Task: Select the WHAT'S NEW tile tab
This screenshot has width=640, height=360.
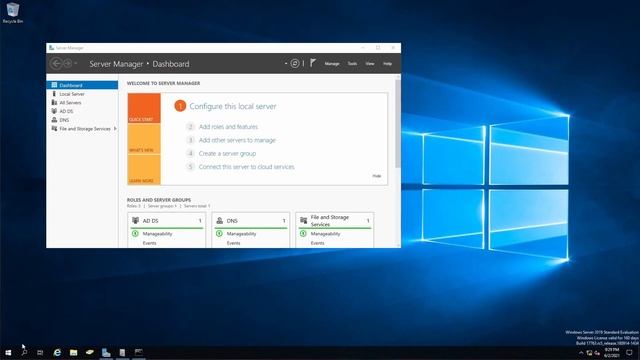Action: 144,139
